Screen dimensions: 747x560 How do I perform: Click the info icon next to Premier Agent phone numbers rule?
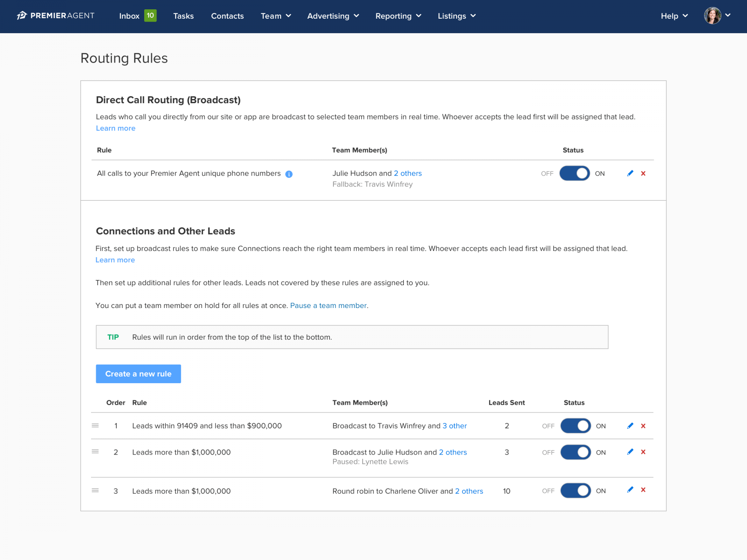click(289, 174)
